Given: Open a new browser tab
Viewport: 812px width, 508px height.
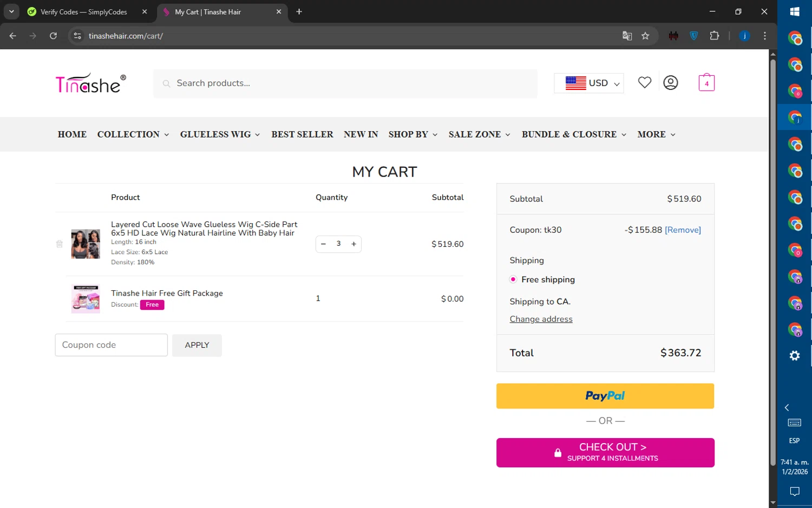Looking at the screenshot, I should (299, 11).
